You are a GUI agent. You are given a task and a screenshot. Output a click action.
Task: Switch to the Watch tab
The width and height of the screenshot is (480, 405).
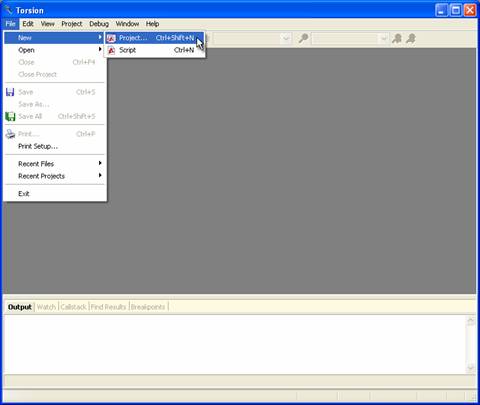point(46,307)
